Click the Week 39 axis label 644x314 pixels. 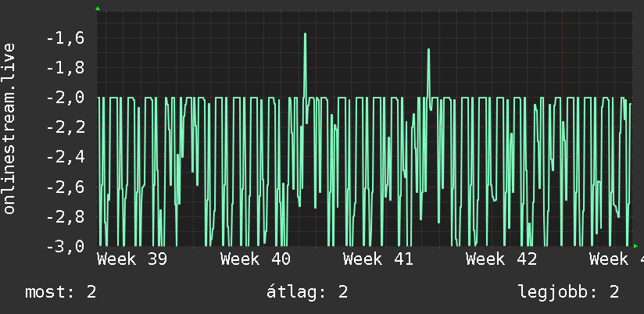[x=132, y=259]
